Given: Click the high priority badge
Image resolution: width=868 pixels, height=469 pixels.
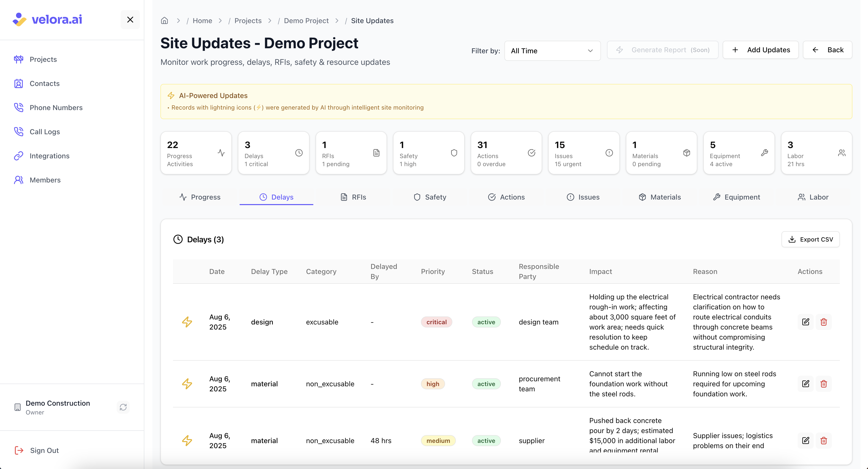Looking at the screenshot, I should pyautogui.click(x=433, y=384).
